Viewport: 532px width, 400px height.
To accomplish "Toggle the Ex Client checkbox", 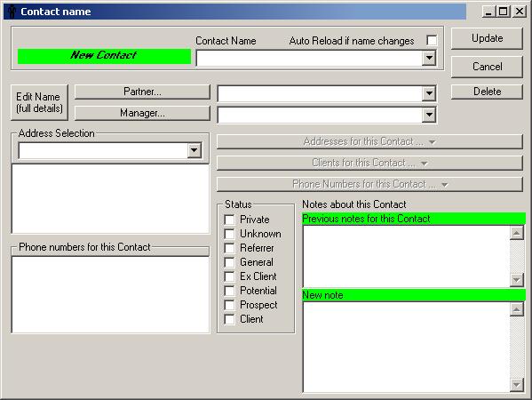I will [x=229, y=276].
